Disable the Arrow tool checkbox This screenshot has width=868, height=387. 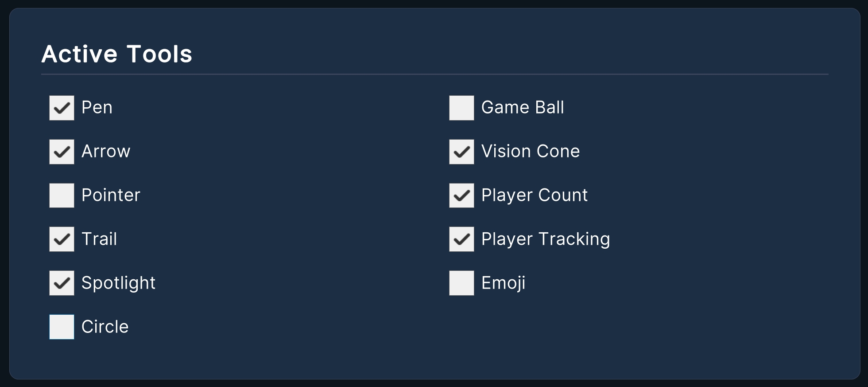pos(62,152)
